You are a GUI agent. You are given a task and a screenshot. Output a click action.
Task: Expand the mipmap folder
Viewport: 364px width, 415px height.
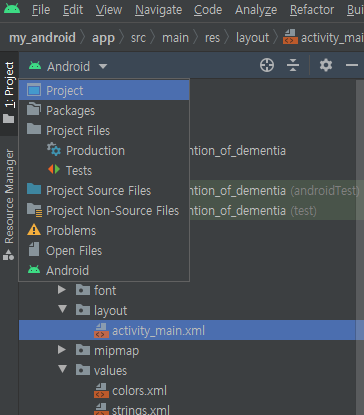(x=62, y=350)
